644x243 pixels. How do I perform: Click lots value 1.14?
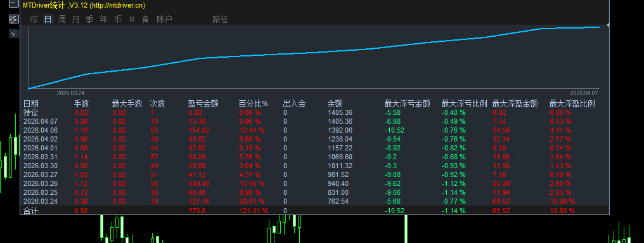81,157
